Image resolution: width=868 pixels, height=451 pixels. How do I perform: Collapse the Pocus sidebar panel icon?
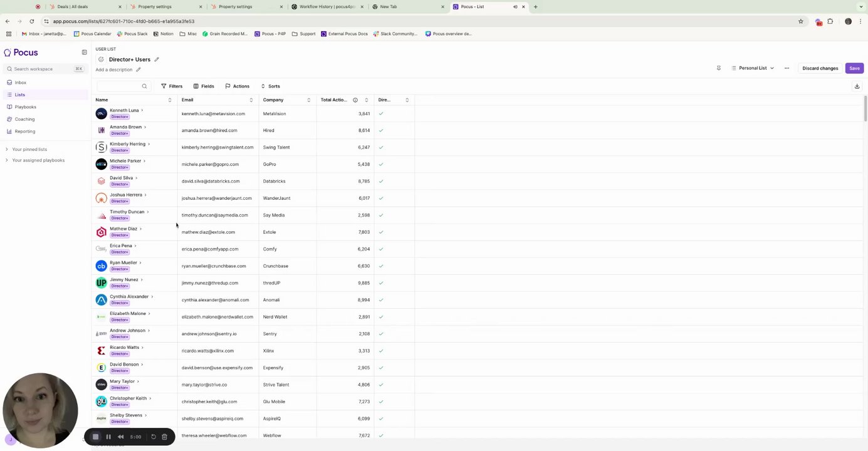pos(84,53)
